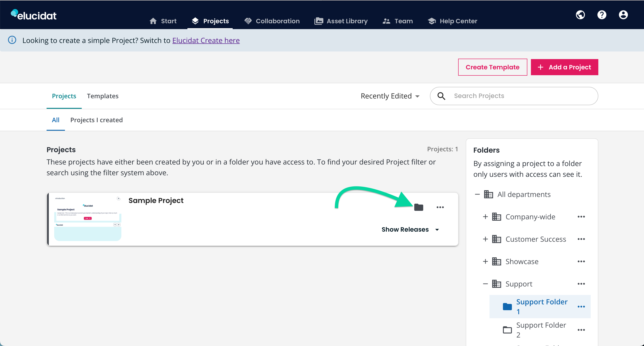Open Support department options menu
This screenshot has height=346, width=644.
[581, 284]
